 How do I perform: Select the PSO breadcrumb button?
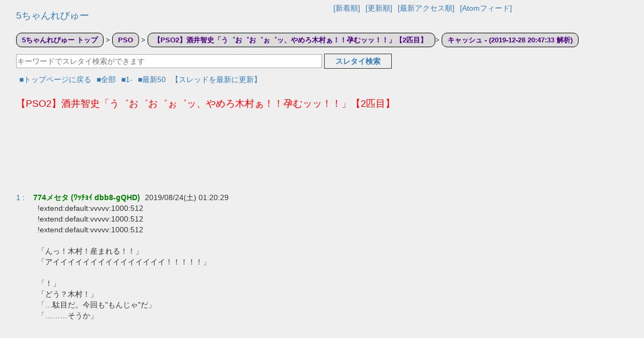tap(126, 40)
